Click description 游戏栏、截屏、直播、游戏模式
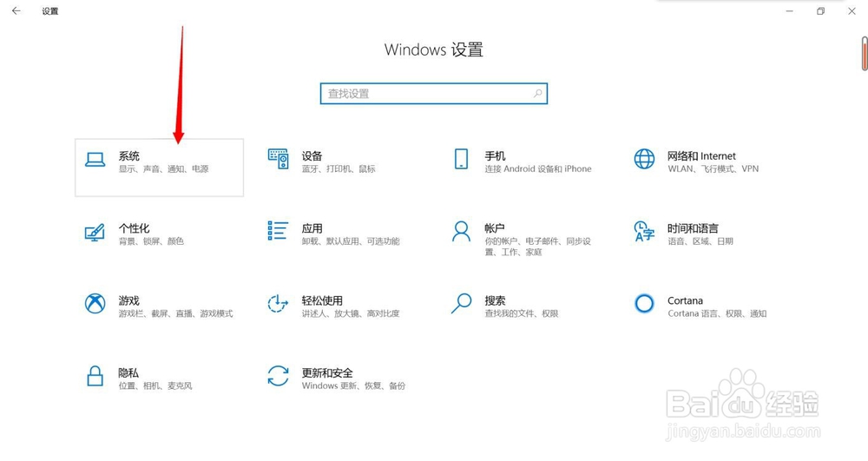This screenshot has height=461, width=868. click(175, 313)
